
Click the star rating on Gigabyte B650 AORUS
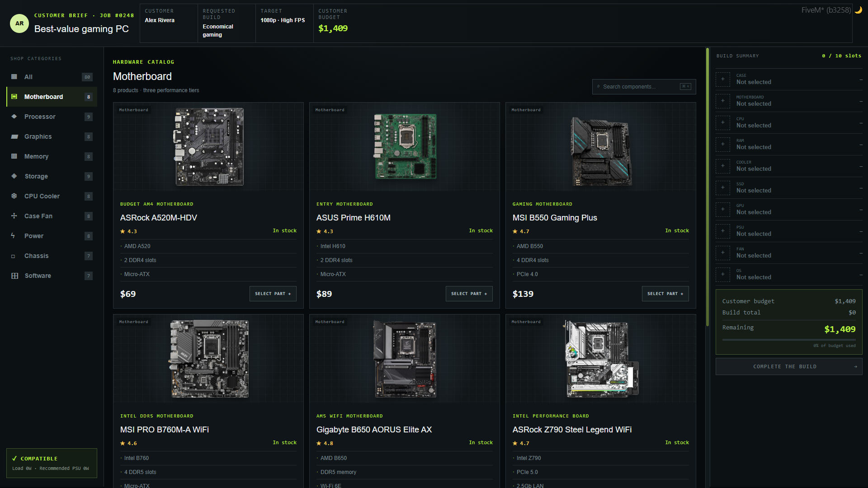point(325,443)
